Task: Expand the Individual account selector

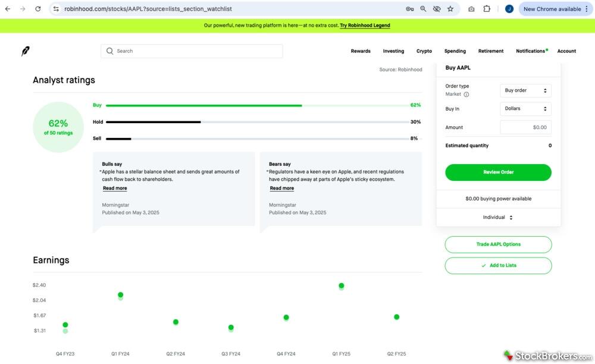Action: (x=498, y=217)
